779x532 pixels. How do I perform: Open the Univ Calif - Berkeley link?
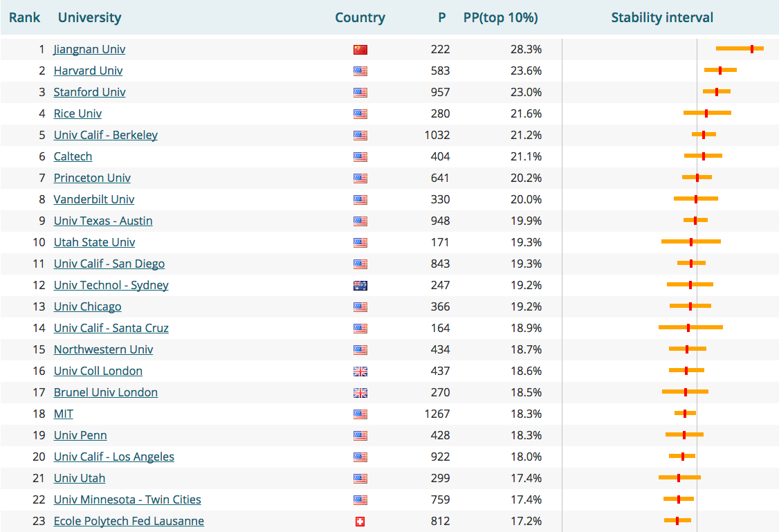click(x=105, y=135)
